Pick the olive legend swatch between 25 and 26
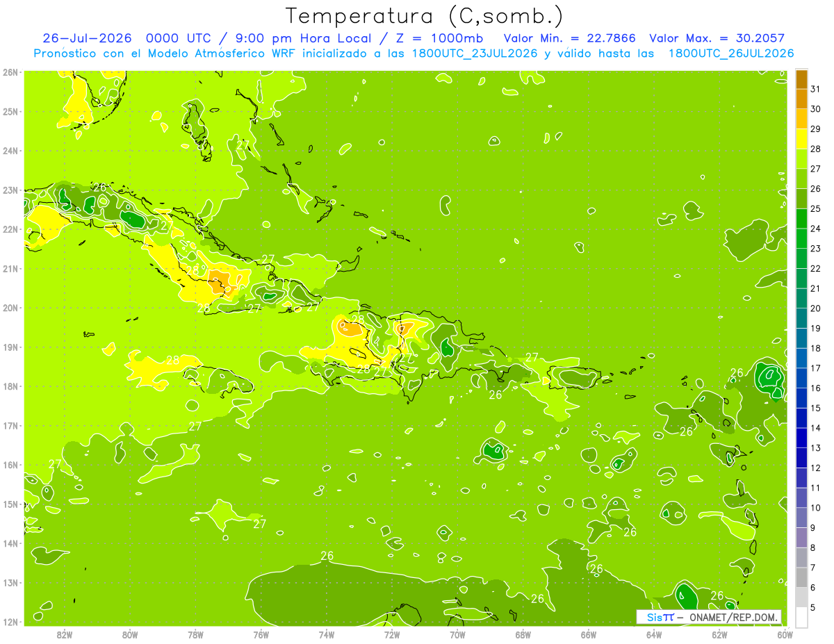Viewport: 834px width, 644px height. (801, 199)
